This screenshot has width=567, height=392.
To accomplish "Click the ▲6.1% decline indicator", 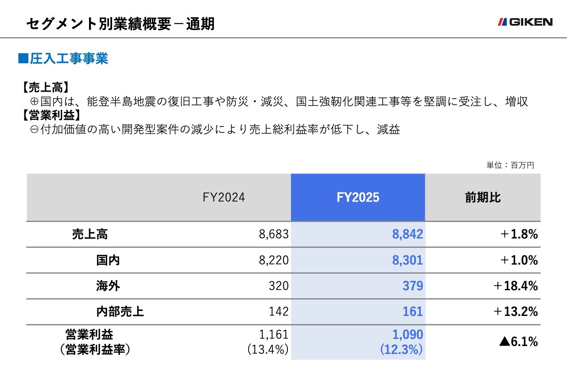I will [518, 342].
